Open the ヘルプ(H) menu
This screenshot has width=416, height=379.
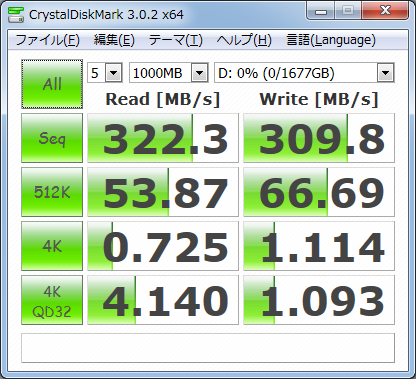click(244, 40)
